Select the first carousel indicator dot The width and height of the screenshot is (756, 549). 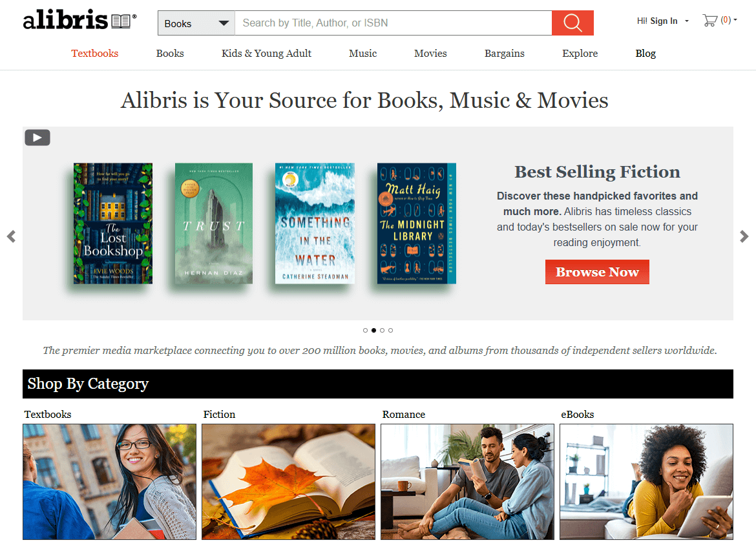366,330
